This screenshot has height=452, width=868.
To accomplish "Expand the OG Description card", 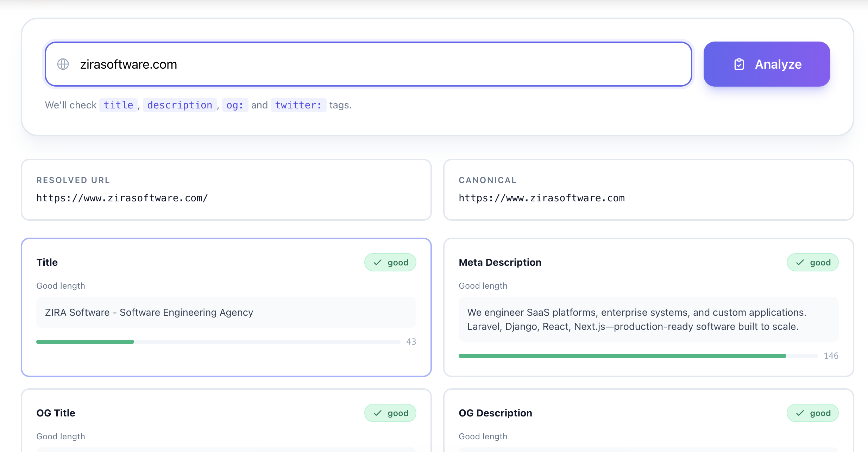I will 649,419.
